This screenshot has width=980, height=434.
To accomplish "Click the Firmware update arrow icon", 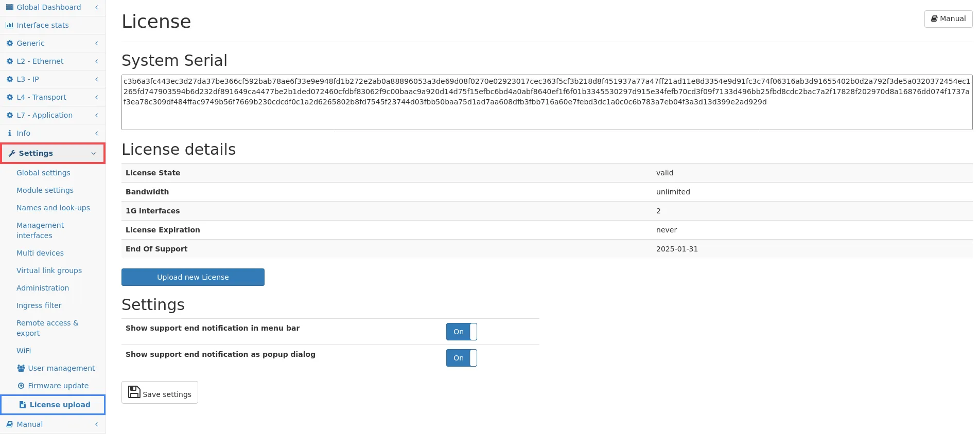I will tap(21, 386).
